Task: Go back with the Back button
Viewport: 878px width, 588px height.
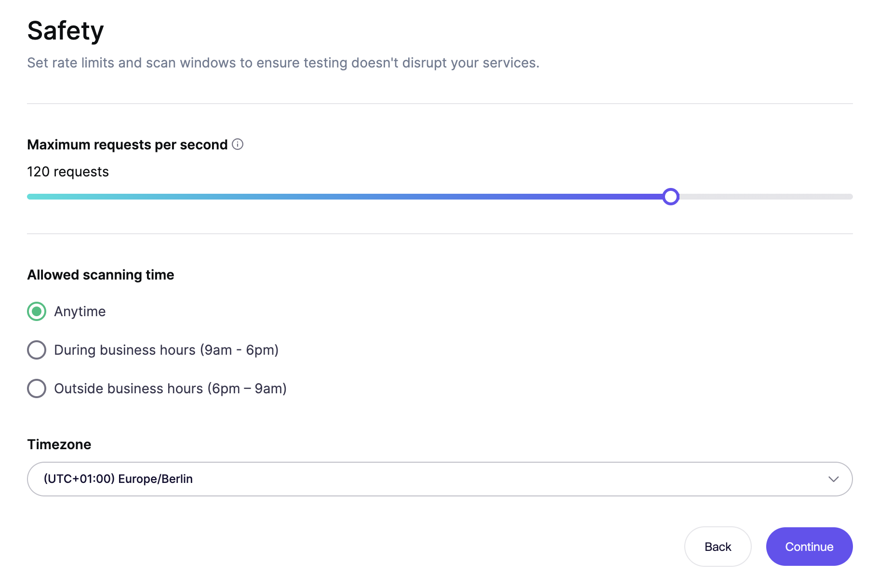Action: (718, 547)
